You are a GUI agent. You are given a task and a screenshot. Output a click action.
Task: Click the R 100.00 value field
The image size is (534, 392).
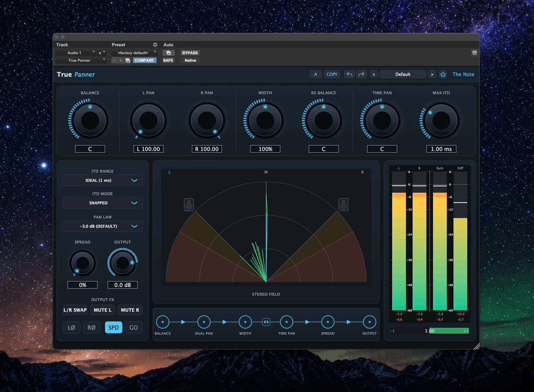click(x=207, y=149)
